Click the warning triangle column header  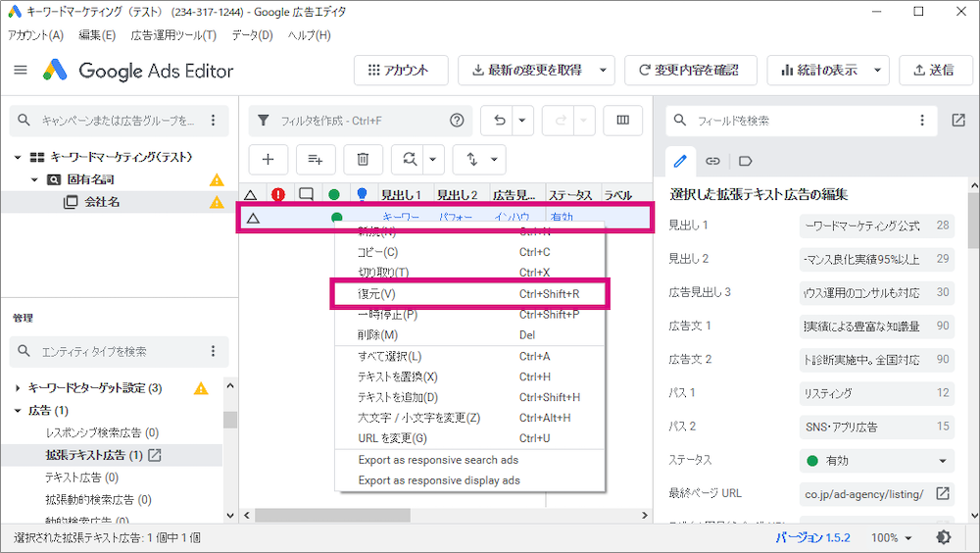coord(251,194)
